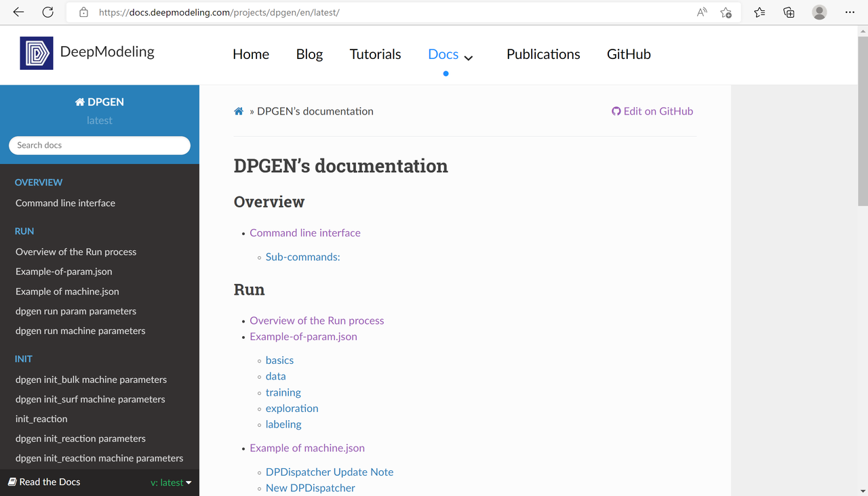Click the breadcrumb home icon
The image size is (868, 496).
[x=239, y=111]
